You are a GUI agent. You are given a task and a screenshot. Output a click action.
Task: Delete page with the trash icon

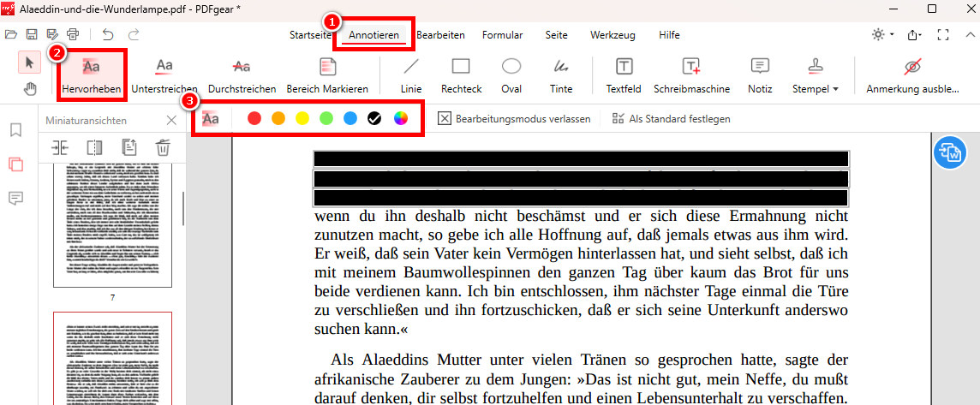coord(163,147)
